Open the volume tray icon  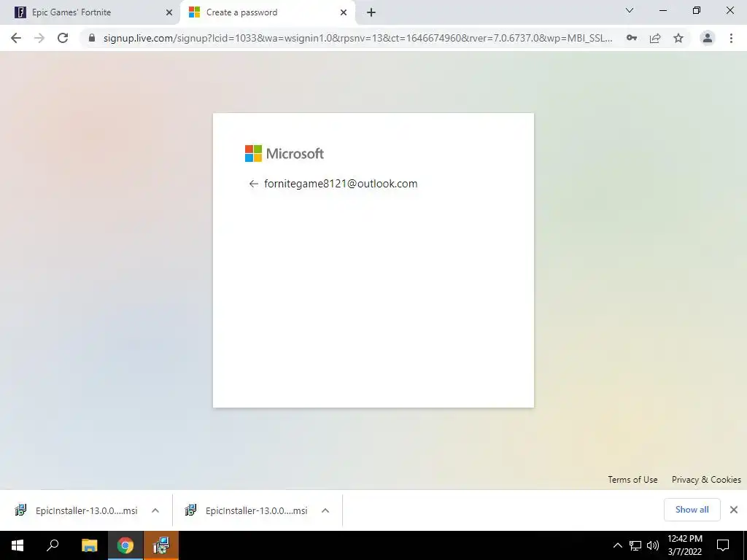tap(653, 545)
